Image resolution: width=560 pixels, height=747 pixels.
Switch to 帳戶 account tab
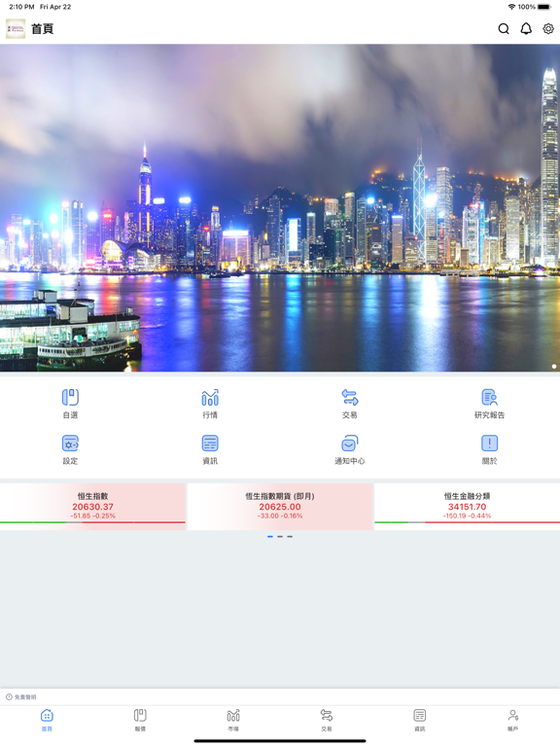(x=513, y=720)
